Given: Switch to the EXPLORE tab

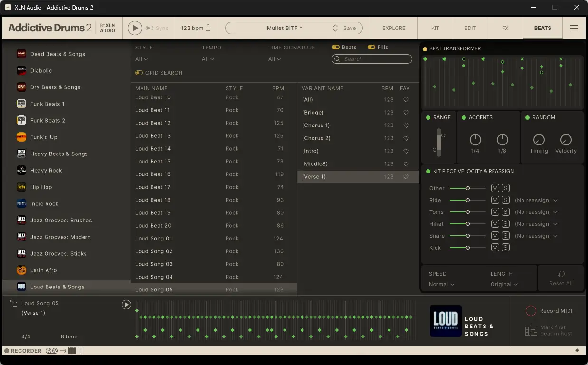Looking at the screenshot, I should point(394,28).
